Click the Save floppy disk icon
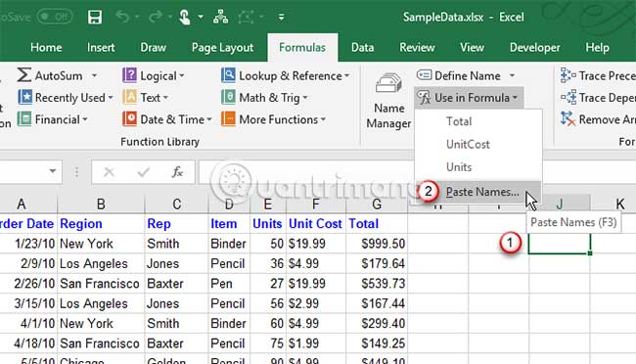This screenshot has width=636, height=364. 95,17
